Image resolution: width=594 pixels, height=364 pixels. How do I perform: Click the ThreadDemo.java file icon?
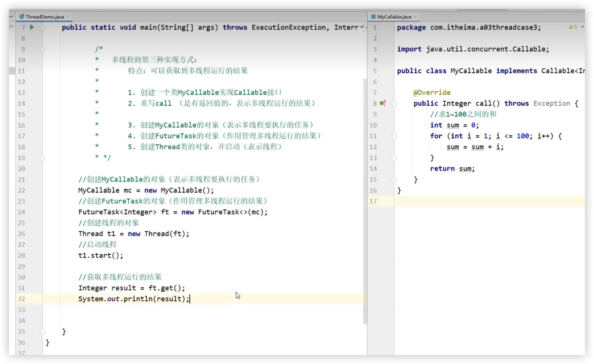pyautogui.click(x=22, y=16)
